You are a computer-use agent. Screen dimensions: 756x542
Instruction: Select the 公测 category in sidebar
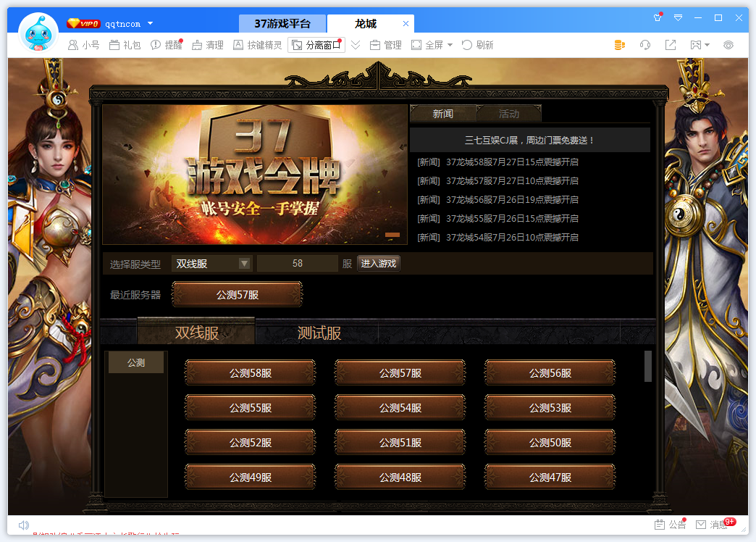[x=136, y=362]
